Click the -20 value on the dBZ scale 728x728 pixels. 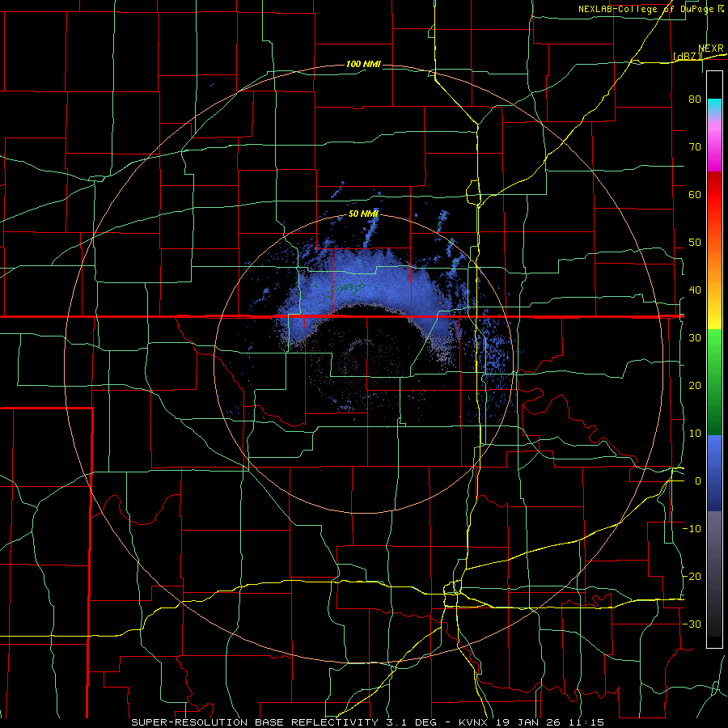click(x=692, y=577)
